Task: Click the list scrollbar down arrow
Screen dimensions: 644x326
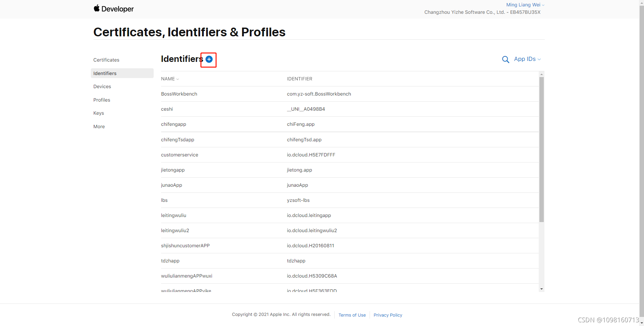Action: tap(541, 289)
